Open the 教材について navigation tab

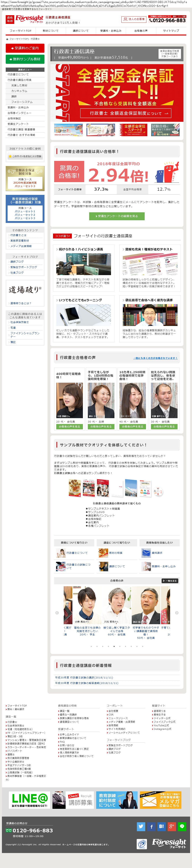pos(51,31)
